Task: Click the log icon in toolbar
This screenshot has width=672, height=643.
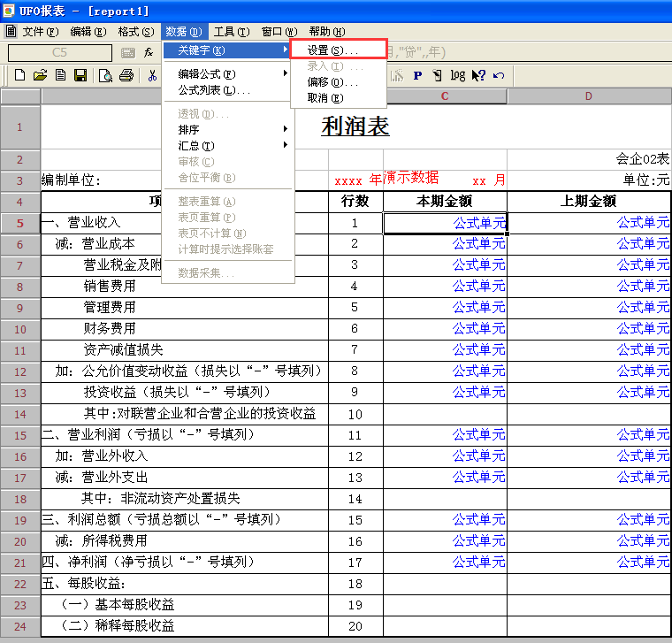Action: coord(457,76)
